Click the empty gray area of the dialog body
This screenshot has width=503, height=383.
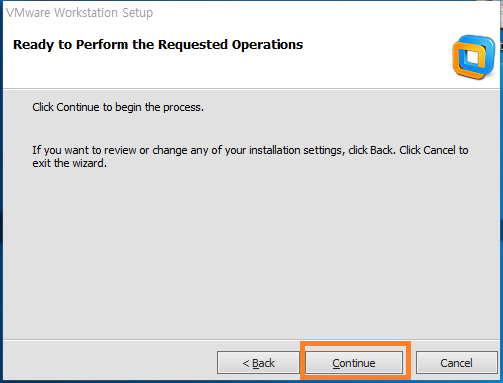click(250, 253)
